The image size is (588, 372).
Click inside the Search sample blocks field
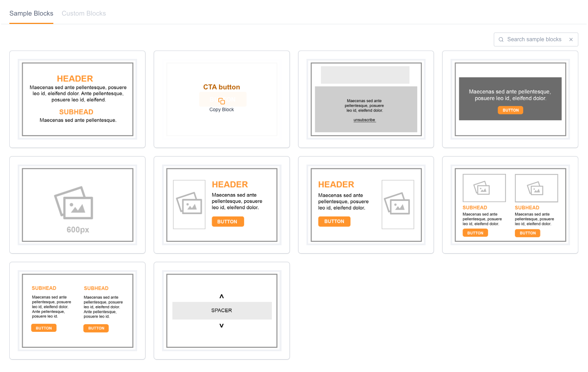pos(535,39)
